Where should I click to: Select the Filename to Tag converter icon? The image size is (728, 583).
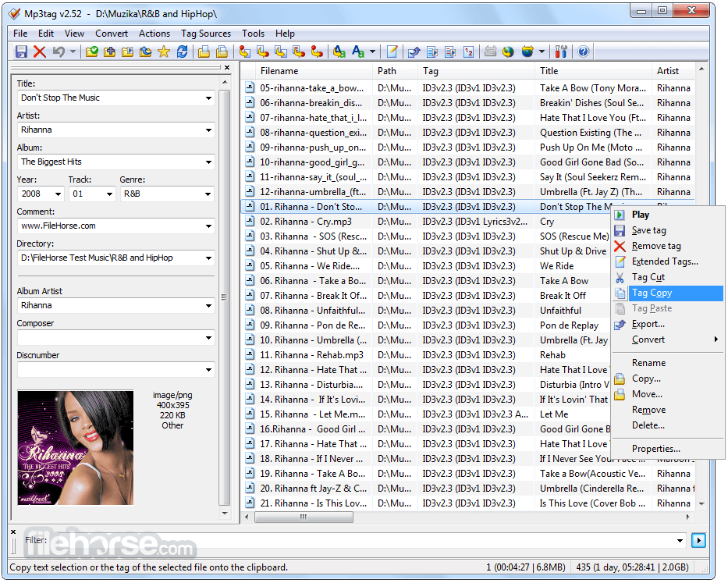pyautogui.click(x=262, y=52)
